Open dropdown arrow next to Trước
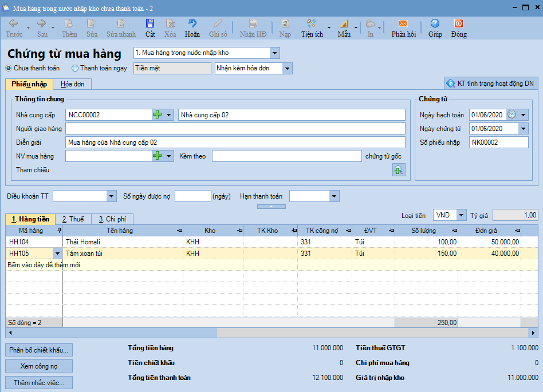This screenshot has height=392, width=543. click(x=29, y=27)
